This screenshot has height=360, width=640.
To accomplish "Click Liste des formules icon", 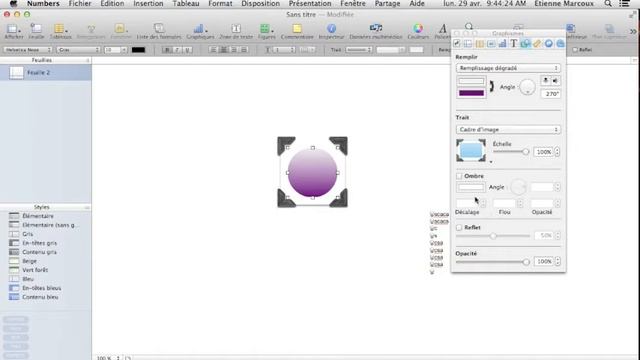I will click(x=159, y=31).
